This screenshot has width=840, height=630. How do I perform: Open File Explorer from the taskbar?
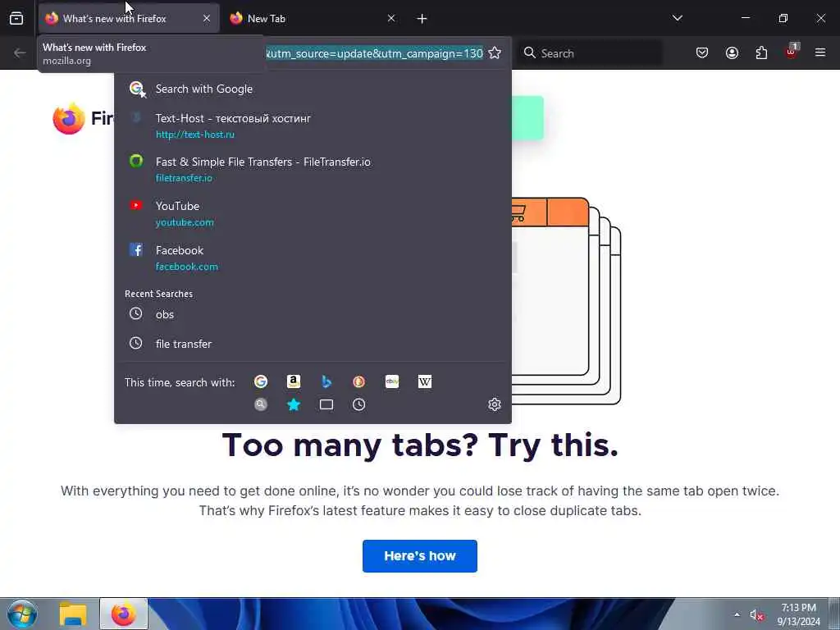[x=73, y=614]
